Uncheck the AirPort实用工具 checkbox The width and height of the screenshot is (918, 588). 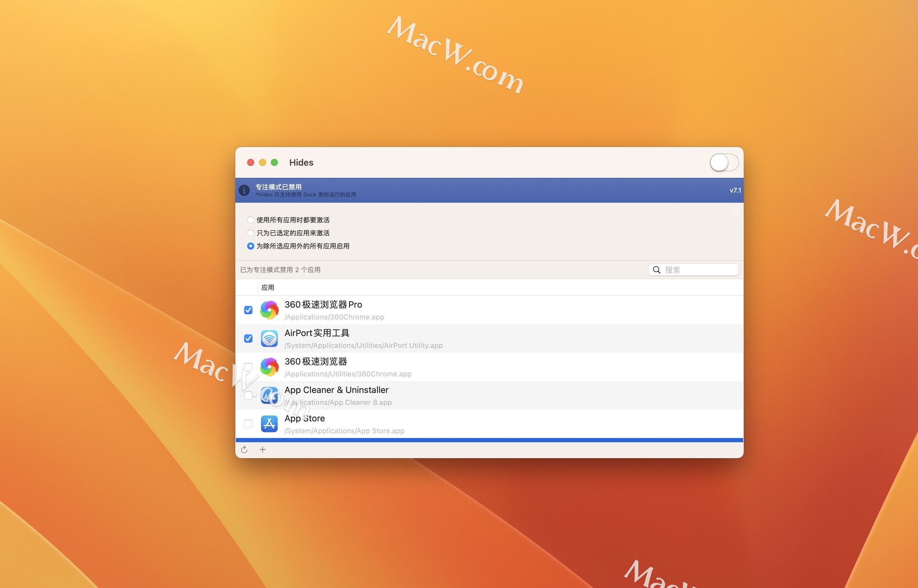[x=248, y=338]
